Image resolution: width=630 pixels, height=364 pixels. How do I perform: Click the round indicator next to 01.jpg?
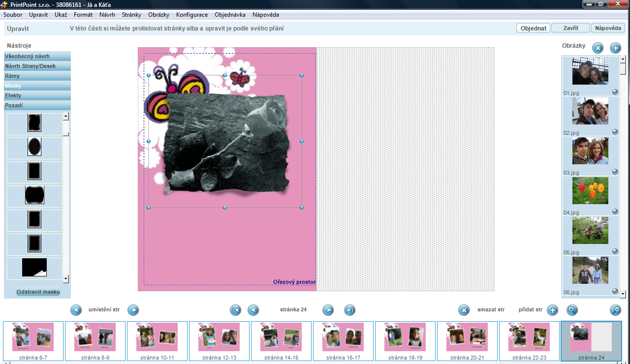615,92
